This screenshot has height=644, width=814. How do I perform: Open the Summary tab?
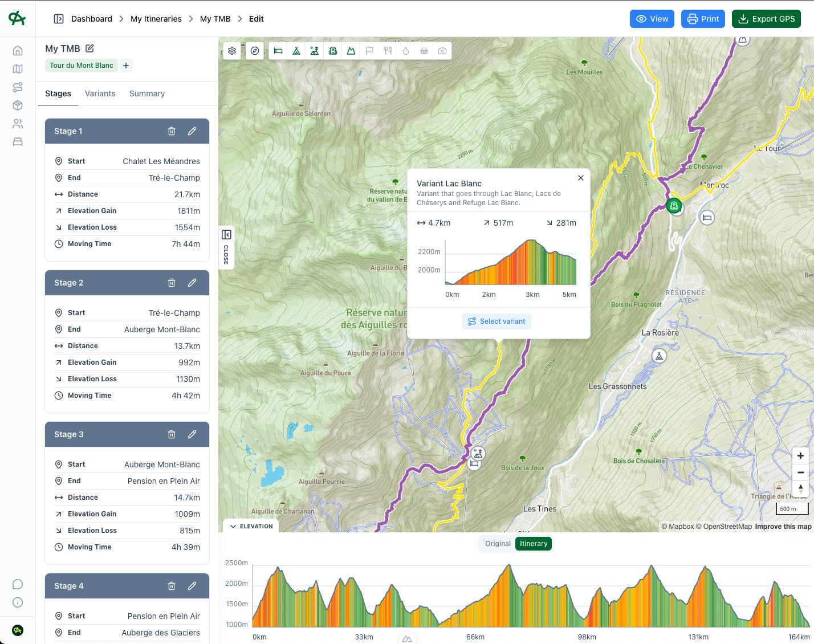click(147, 93)
